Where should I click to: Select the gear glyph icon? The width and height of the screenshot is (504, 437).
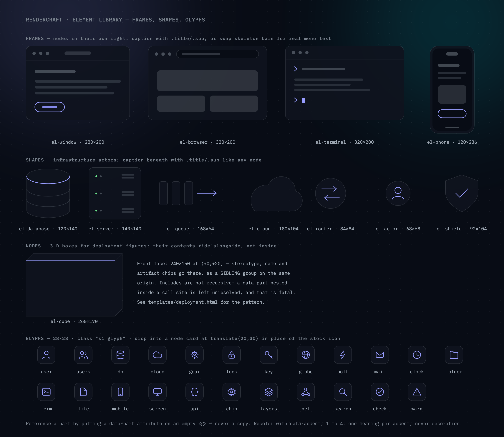(x=195, y=355)
